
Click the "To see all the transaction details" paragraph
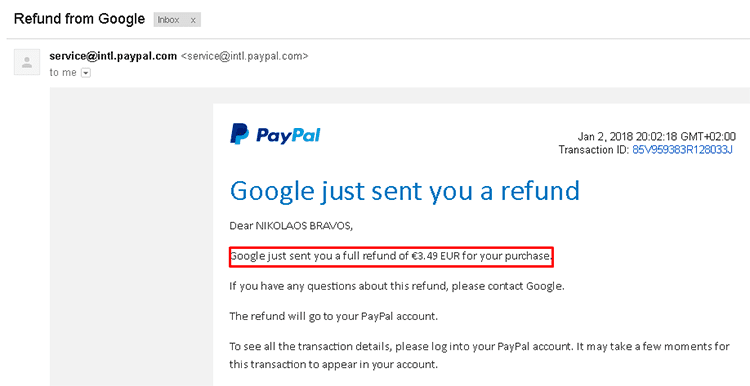coord(479,355)
